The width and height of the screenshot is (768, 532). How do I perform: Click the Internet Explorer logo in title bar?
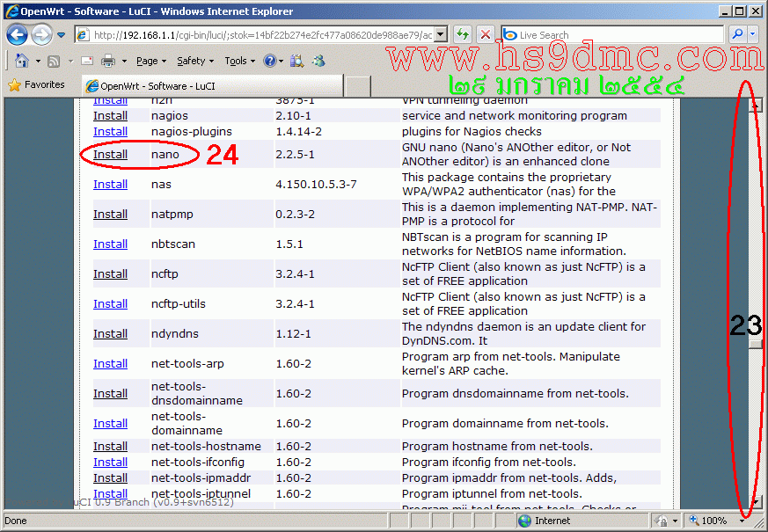click(11, 11)
